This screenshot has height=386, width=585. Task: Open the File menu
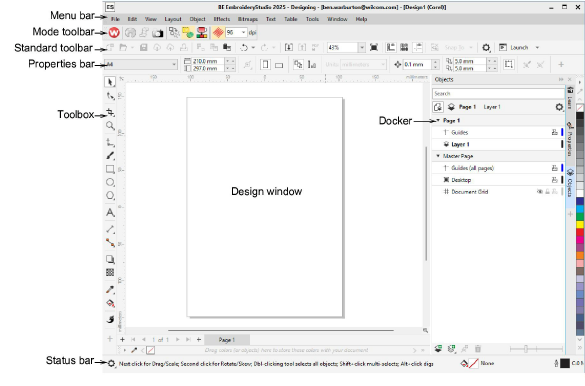pyautogui.click(x=115, y=19)
